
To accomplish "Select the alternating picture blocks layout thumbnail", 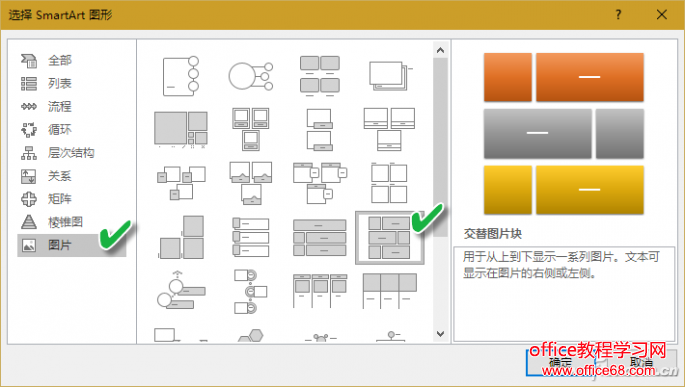I will pos(390,238).
